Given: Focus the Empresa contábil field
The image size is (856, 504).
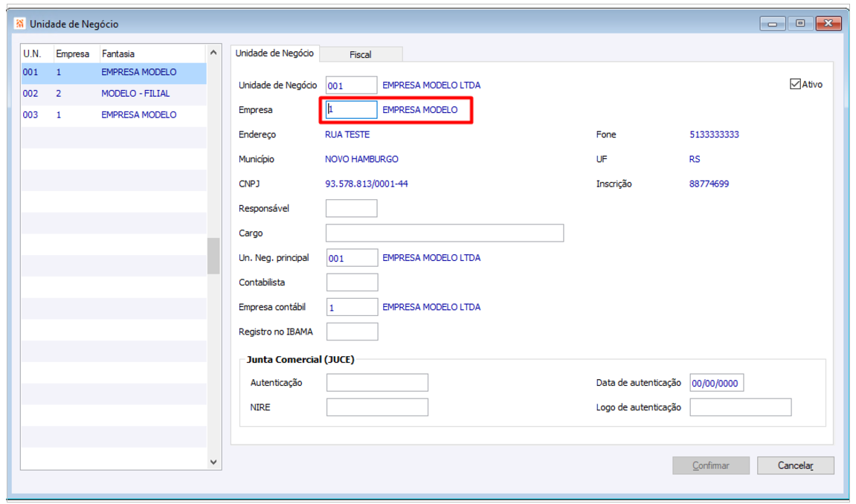Looking at the screenshot, I should click(x=352, y=307).
